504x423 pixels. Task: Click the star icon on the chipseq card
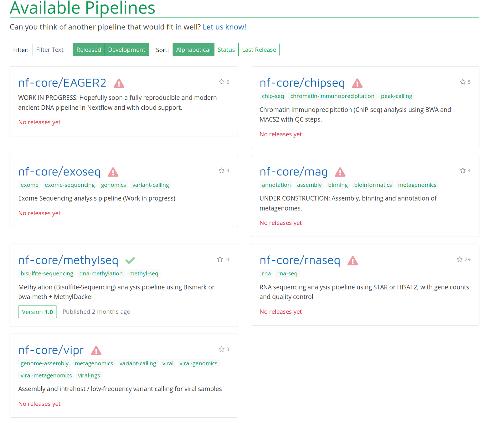[x=463, y=82]
